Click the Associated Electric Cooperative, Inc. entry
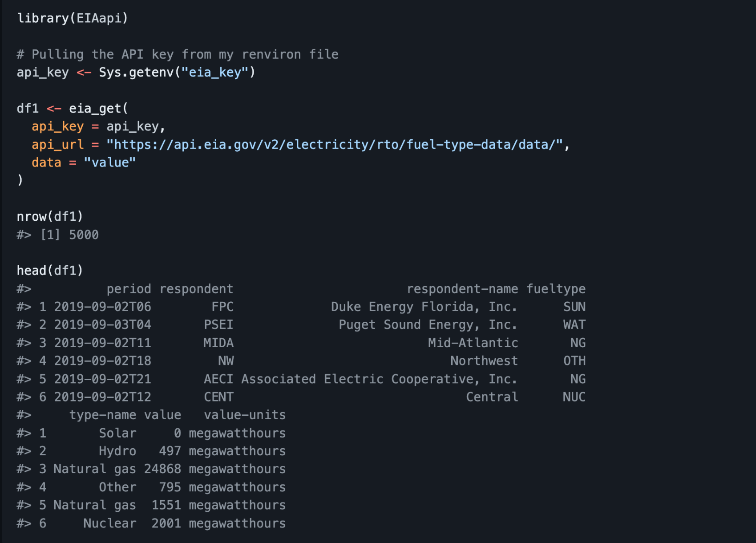756x543 pixels. pos(379,379)
